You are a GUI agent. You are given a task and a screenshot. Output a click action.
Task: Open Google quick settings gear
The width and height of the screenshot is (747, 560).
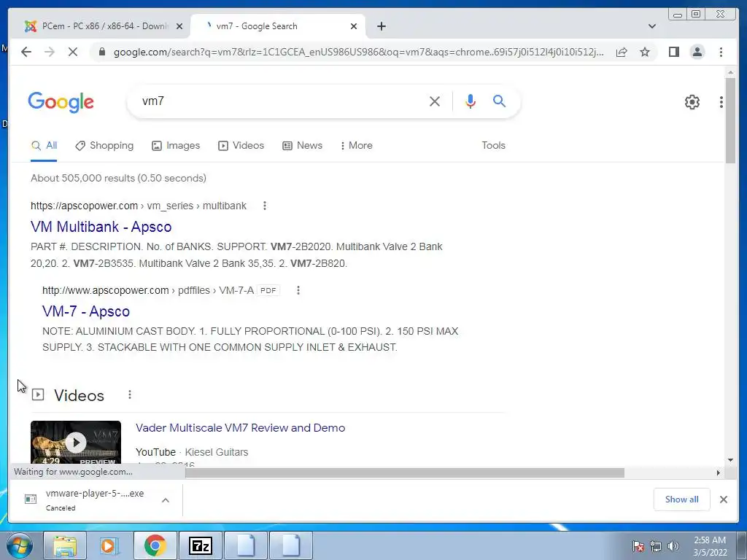coord(692,102)
